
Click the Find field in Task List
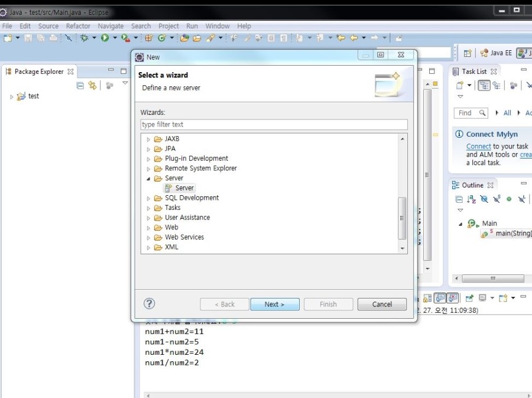click(x=471, y=113)
